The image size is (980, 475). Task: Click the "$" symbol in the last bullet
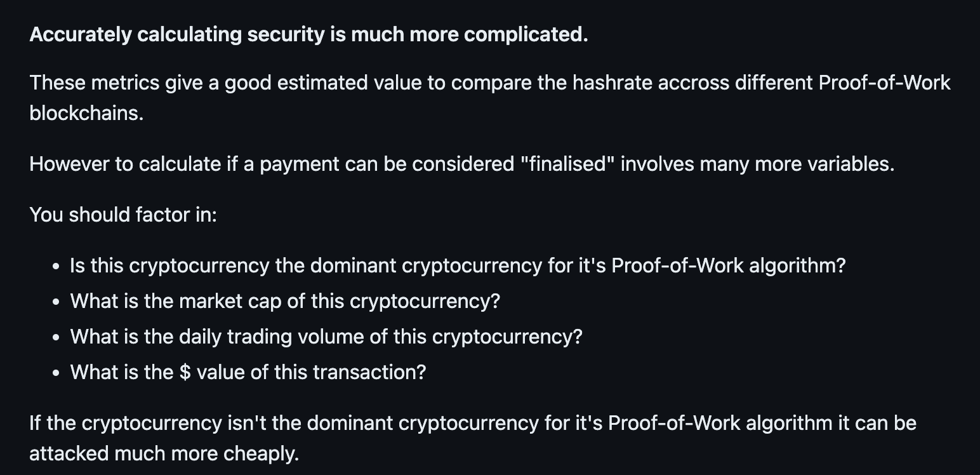point(185,372)
